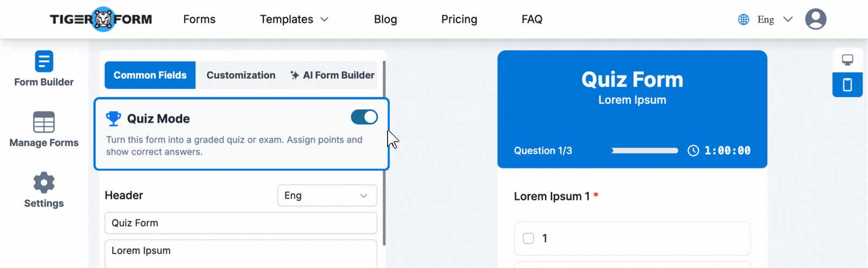Open the AI Form Builder tab
Image resolution: width=868 pixels, height=268 pixels.
[x=332, y=76]
